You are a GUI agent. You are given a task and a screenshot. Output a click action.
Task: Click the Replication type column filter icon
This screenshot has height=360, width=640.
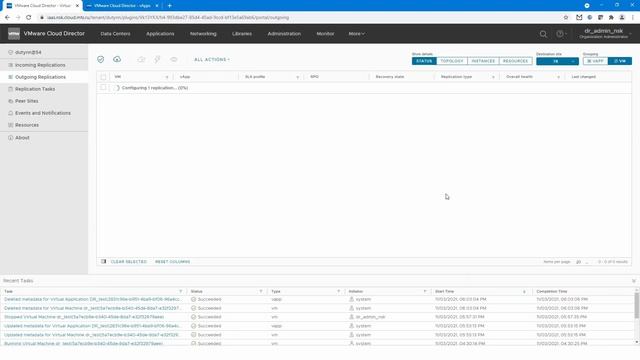coord(493,77)
